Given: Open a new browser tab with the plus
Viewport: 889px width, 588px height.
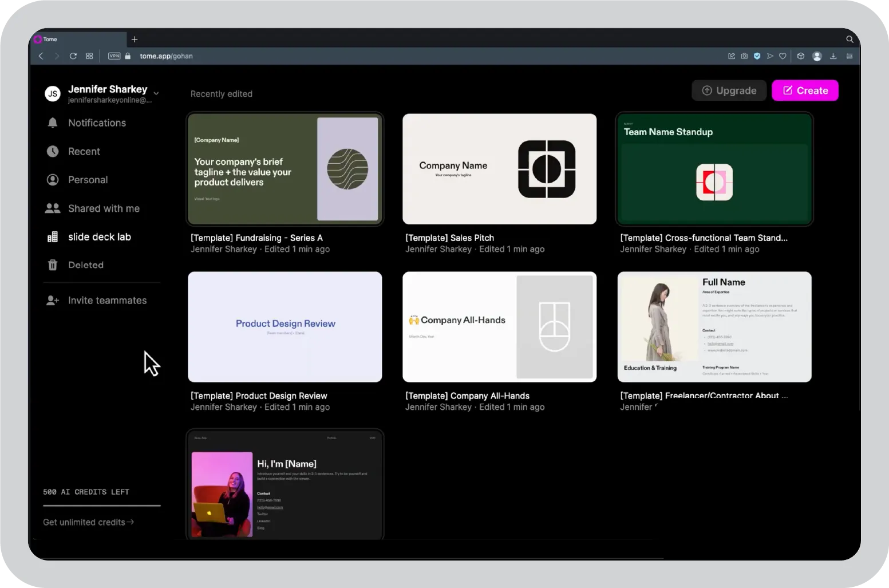Looking at the screenshot, I should tap(135, 39).
